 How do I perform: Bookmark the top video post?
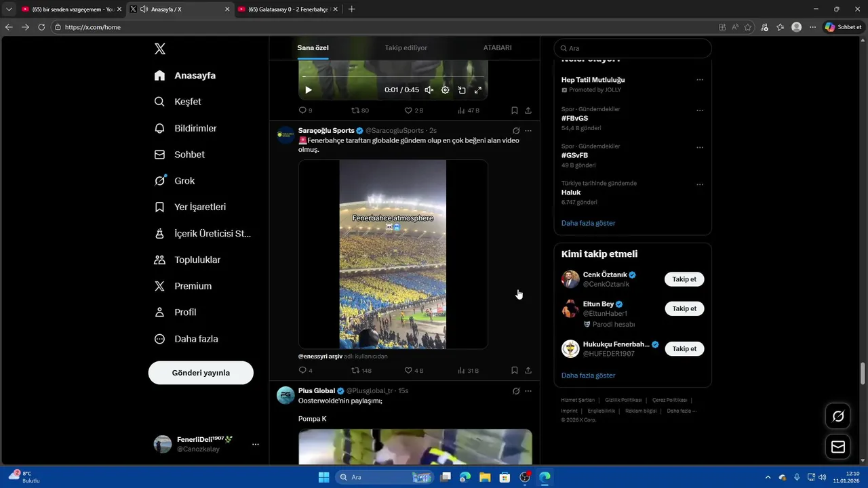pos(515,110)
